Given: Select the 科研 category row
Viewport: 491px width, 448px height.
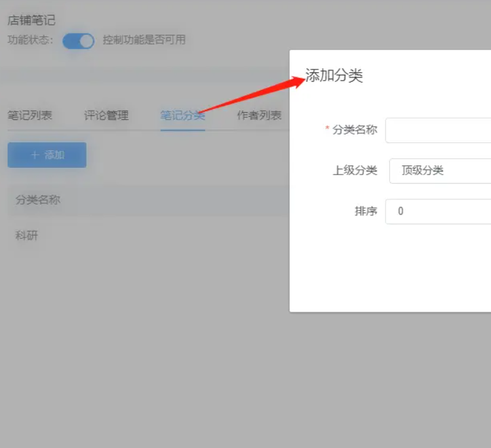Looking at the screenshot, I should coord(148,235).
